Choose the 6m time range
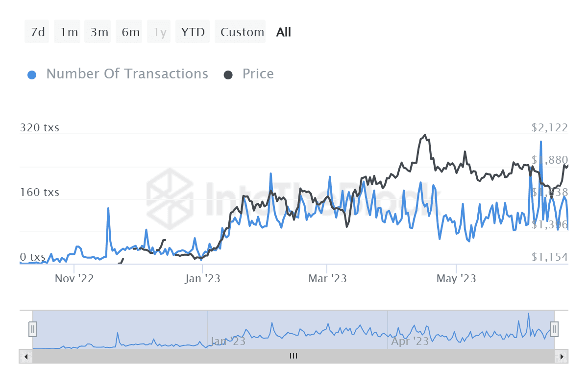588x392 pixels. 130,32
